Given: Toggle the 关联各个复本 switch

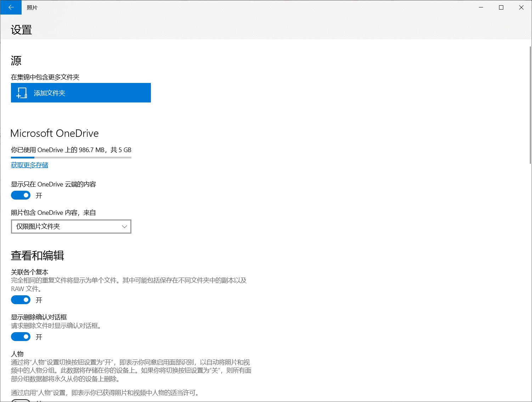Looking at the screenshot, I should (x=21, y=300).
